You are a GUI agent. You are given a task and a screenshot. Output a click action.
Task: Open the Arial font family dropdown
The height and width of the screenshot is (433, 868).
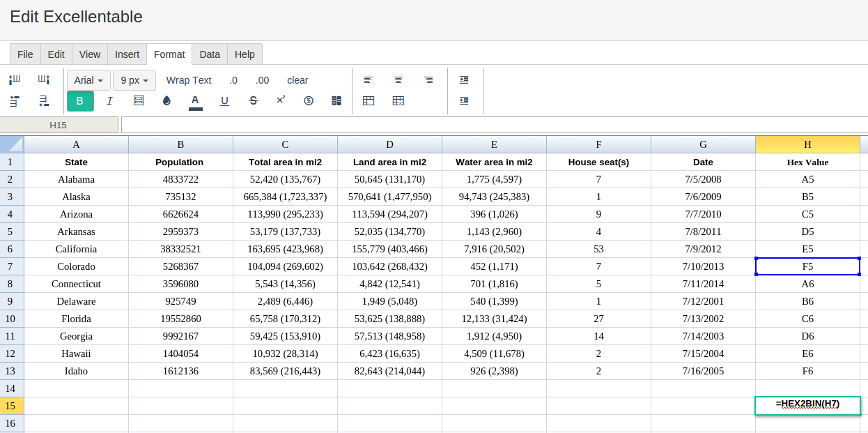point(88,80)
